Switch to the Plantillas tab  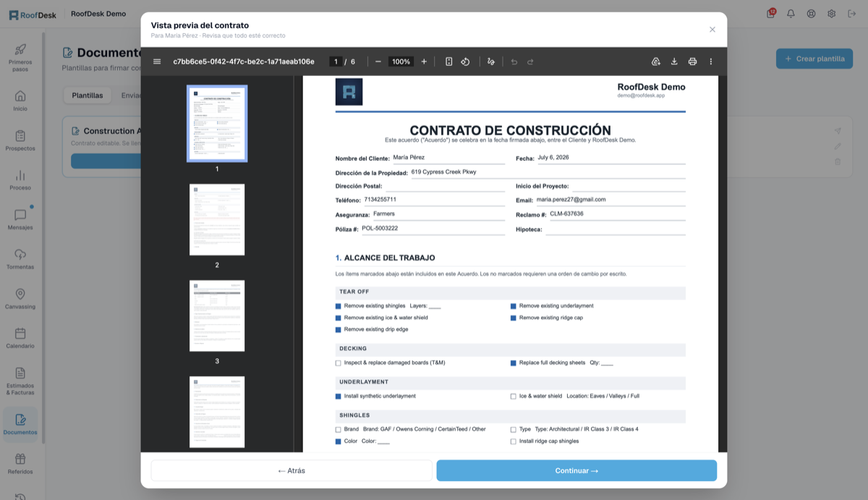click(x=88, y=95)
